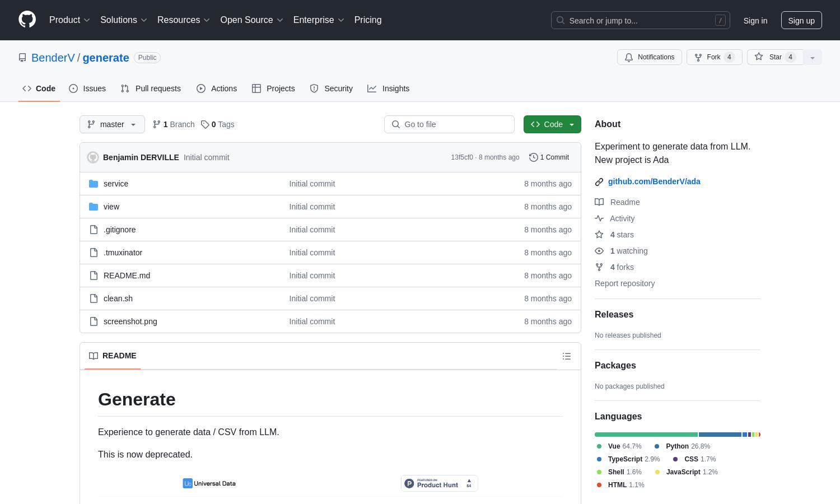
Task: Click the repository icon beside BenderV
Action: (x=22, y=58)
